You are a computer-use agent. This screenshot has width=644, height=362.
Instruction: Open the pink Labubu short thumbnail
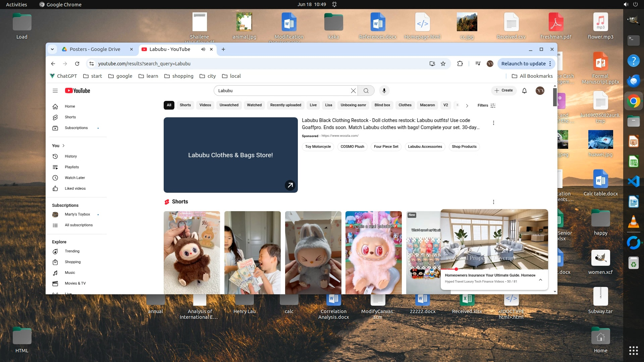pyautogui.click(x=373, y=252)
